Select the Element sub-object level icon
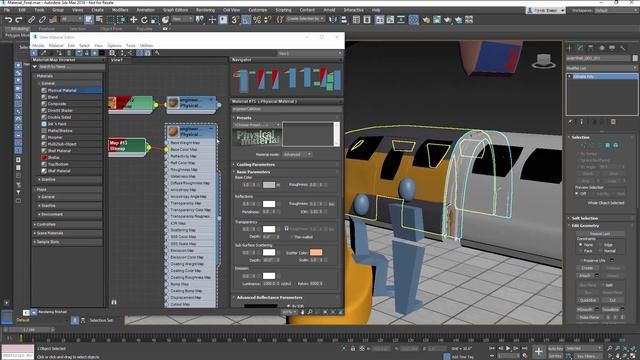The height and width of the screenshot is (360, 640). 616,145
